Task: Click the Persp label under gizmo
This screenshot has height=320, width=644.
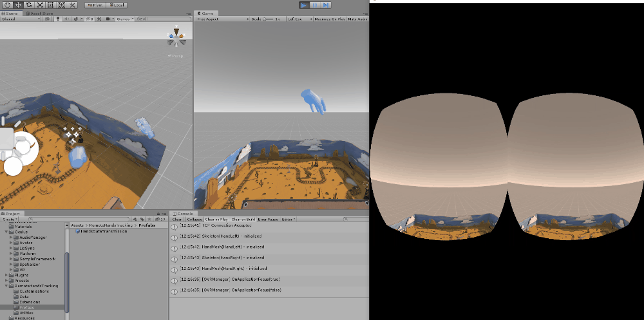Action: (177, 56)
